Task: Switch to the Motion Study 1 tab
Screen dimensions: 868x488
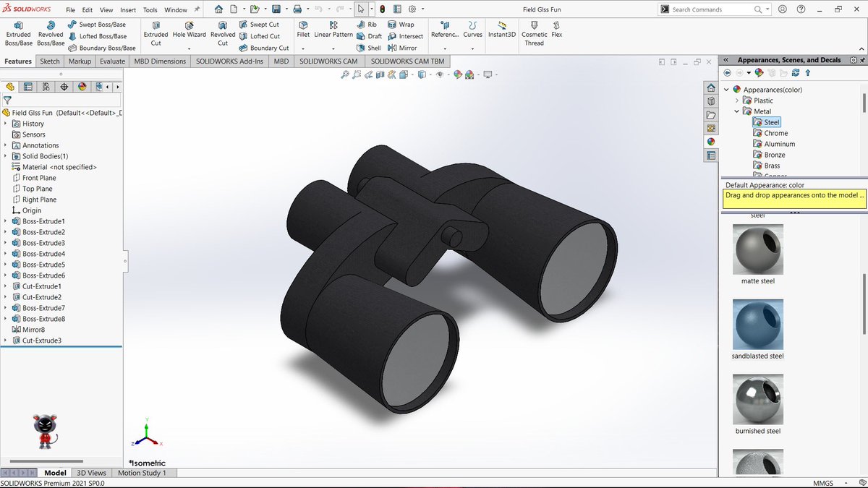Action: [142, 473]
